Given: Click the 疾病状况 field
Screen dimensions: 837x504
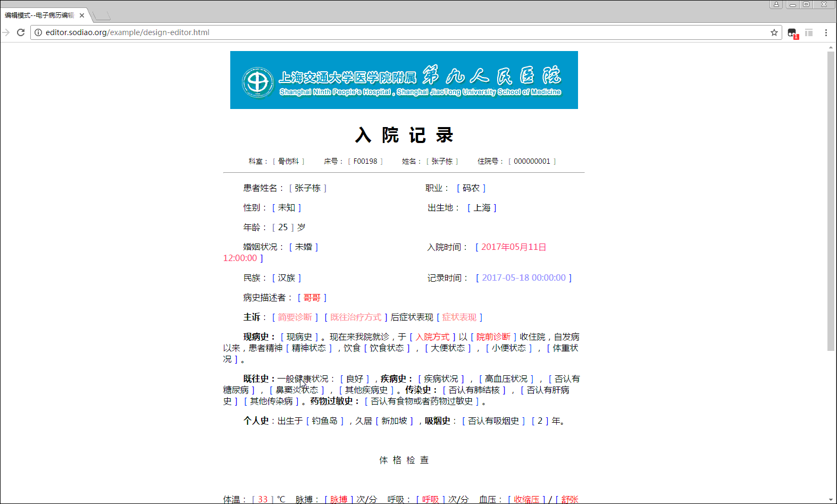Looking at the screenshot, I should point(441,379).
